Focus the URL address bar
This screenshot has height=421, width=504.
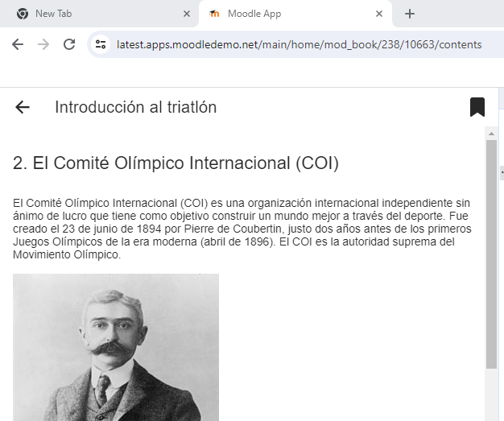click(x=299, y=44)
